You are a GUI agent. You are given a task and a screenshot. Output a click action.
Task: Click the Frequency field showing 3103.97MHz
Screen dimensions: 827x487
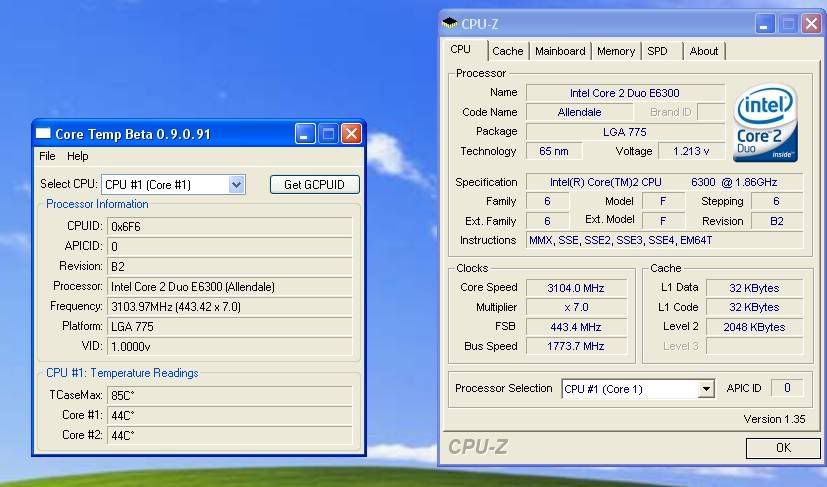point(229,307)
